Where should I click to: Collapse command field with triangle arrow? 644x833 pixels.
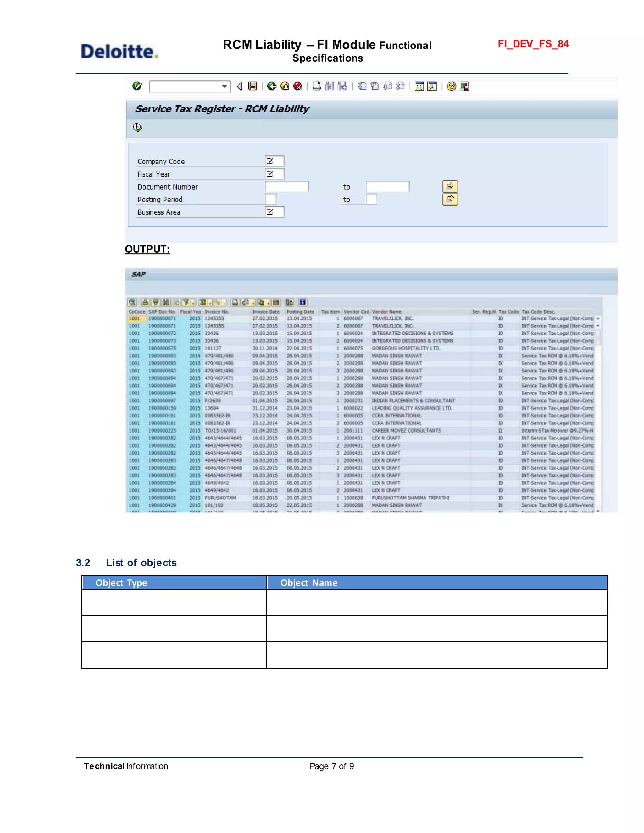click(239, 86)
